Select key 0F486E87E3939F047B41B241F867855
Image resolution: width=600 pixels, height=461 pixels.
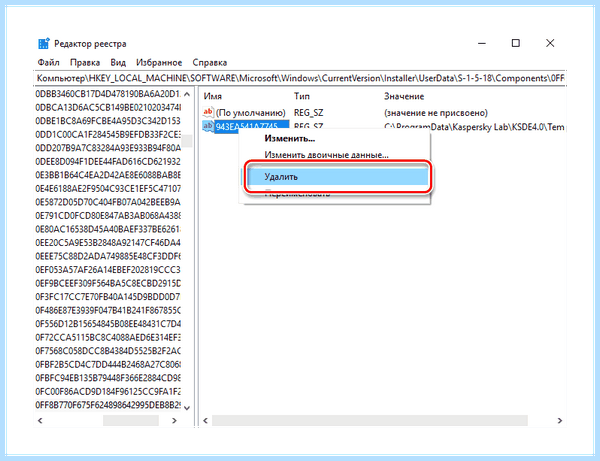coord(108,310)
